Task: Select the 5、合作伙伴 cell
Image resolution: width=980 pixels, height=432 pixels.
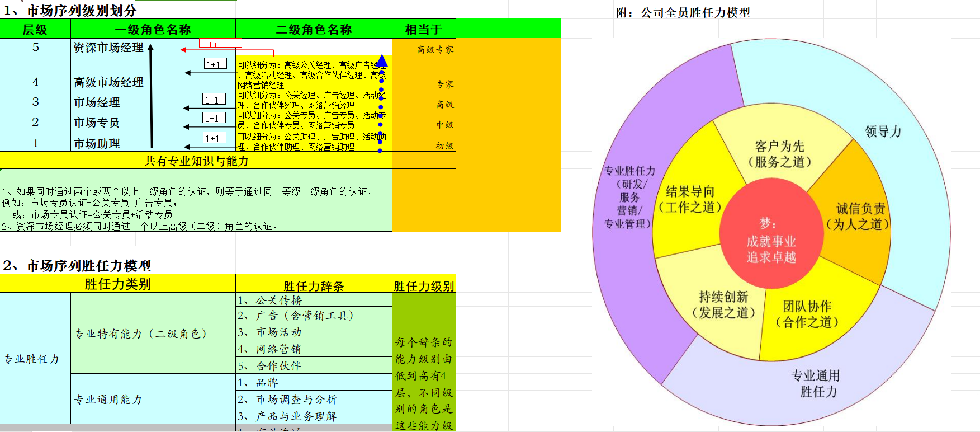Action: (x=314, y=365)
